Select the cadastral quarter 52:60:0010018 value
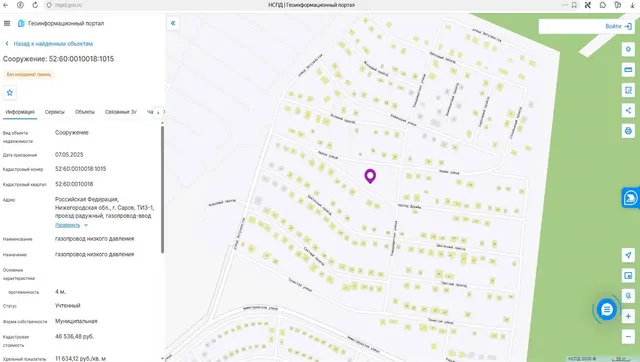 pyautogui.click(x=74, y=184)
